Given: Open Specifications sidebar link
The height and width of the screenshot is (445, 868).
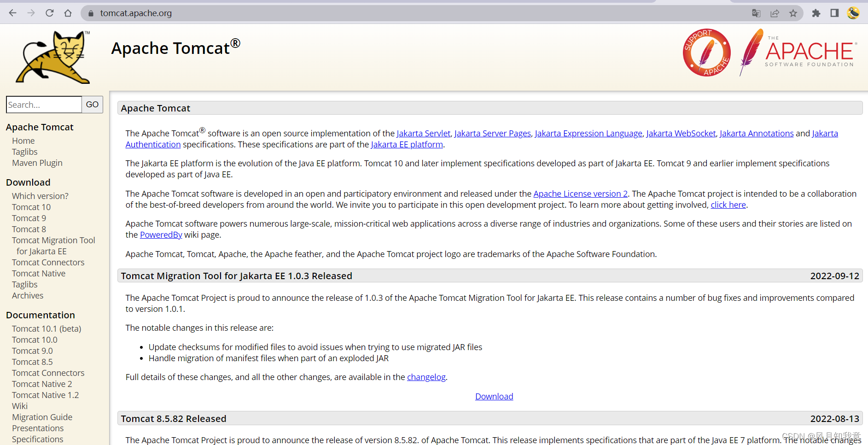Looking at the screenshot, I should tap(38, 439).
